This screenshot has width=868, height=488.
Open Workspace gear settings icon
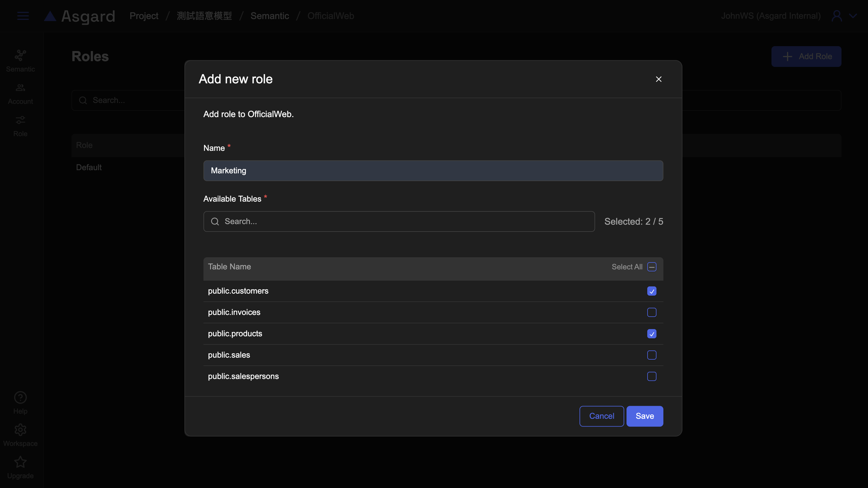(20, 430)
